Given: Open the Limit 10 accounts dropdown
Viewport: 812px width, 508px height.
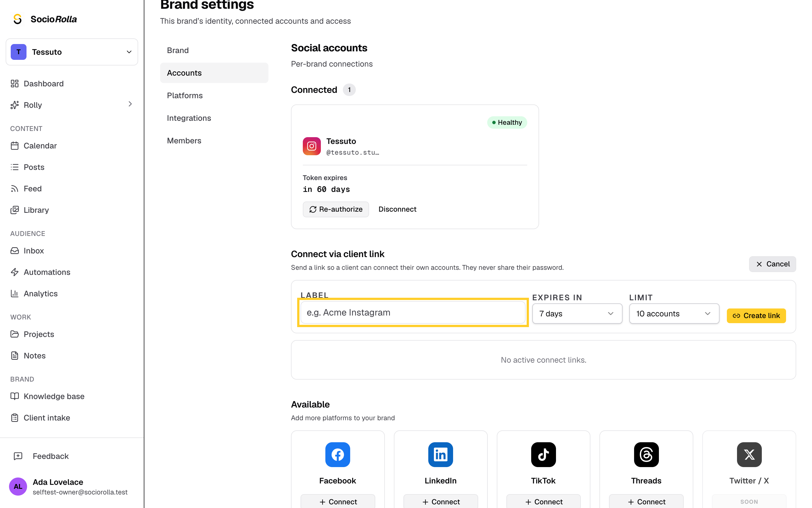Looking at the screenshot, I should 674,314.
